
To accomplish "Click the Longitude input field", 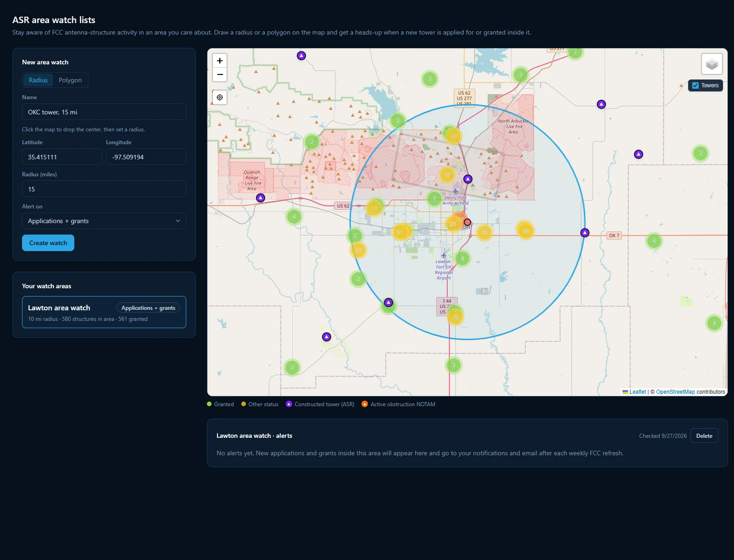I will point(146,157).
